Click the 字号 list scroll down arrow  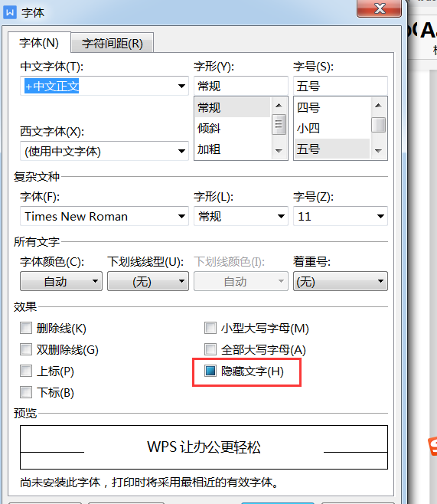click(378, 151)
